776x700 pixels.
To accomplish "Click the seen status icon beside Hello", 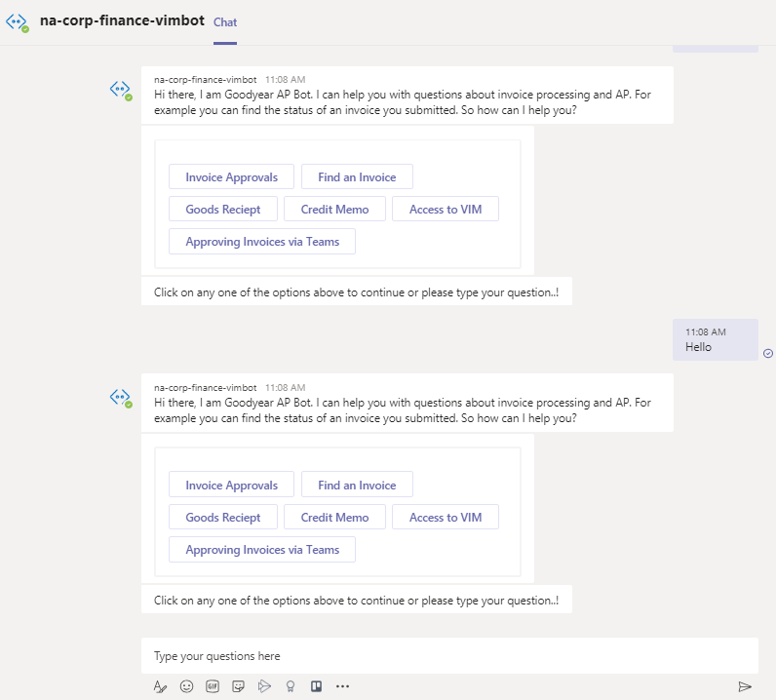I will [x=768, y=353].
